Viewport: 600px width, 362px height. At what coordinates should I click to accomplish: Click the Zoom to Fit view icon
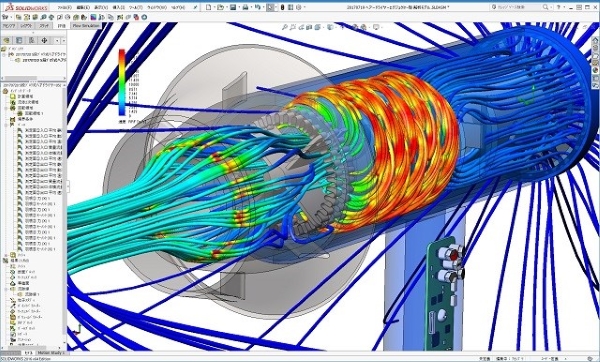pyautogui.click(x=284, y=27)
